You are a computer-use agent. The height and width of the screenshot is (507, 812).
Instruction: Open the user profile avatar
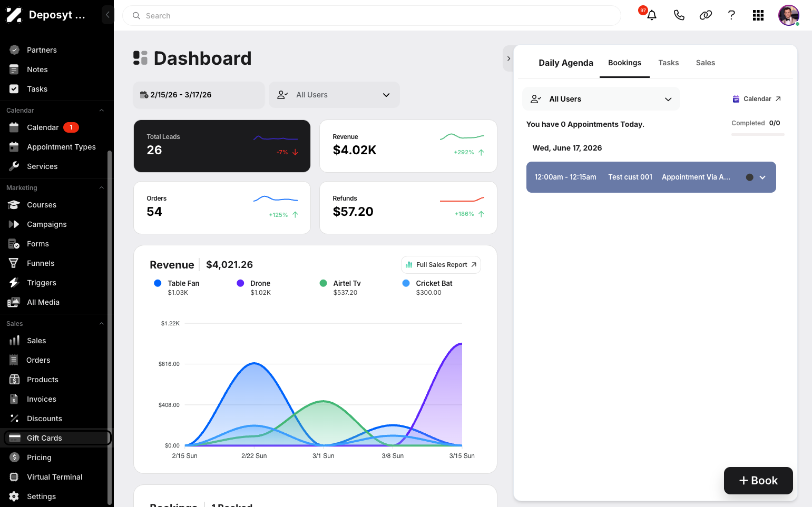(789, 15)
